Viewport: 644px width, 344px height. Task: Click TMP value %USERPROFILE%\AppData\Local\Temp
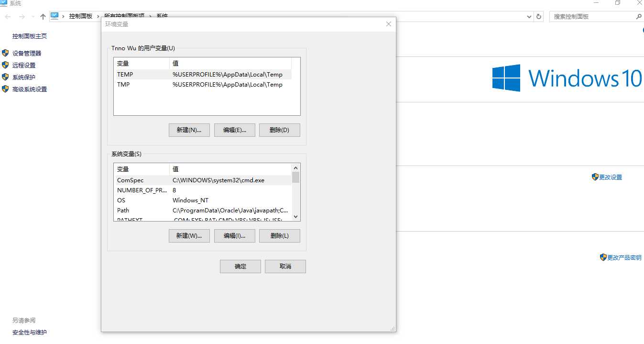[228, 84]
